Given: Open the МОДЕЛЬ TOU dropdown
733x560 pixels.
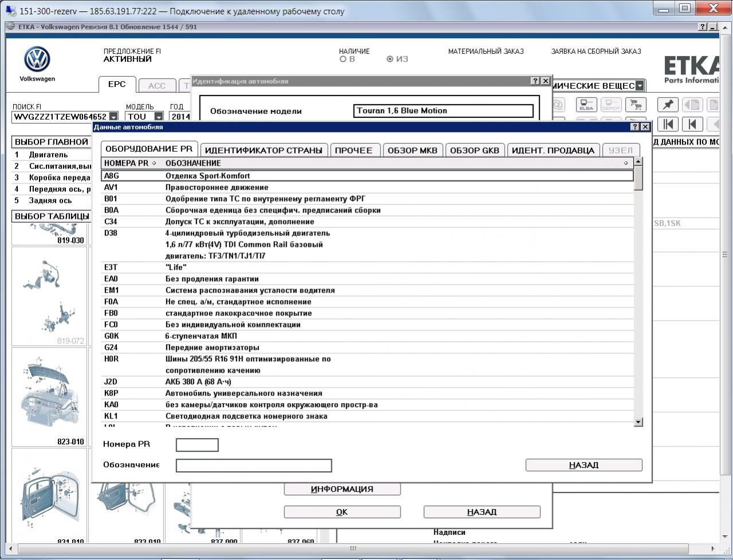Looking at the screenshot, I should click(158, 117).
